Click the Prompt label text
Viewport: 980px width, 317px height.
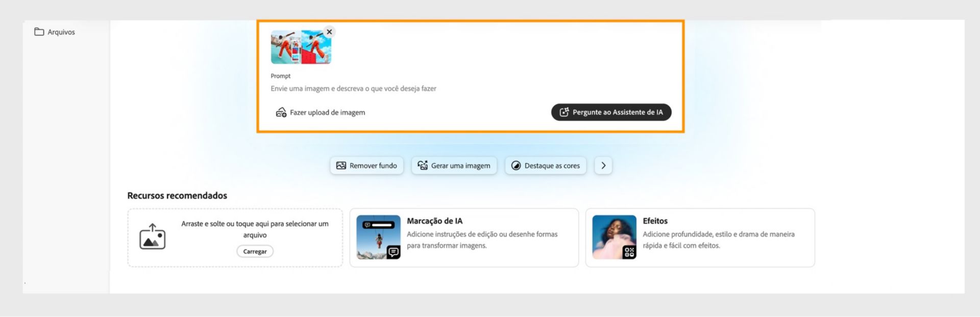(280, 76)
